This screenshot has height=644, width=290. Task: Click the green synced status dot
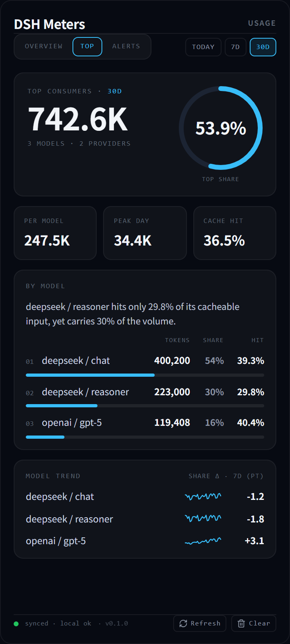point(16,624)
